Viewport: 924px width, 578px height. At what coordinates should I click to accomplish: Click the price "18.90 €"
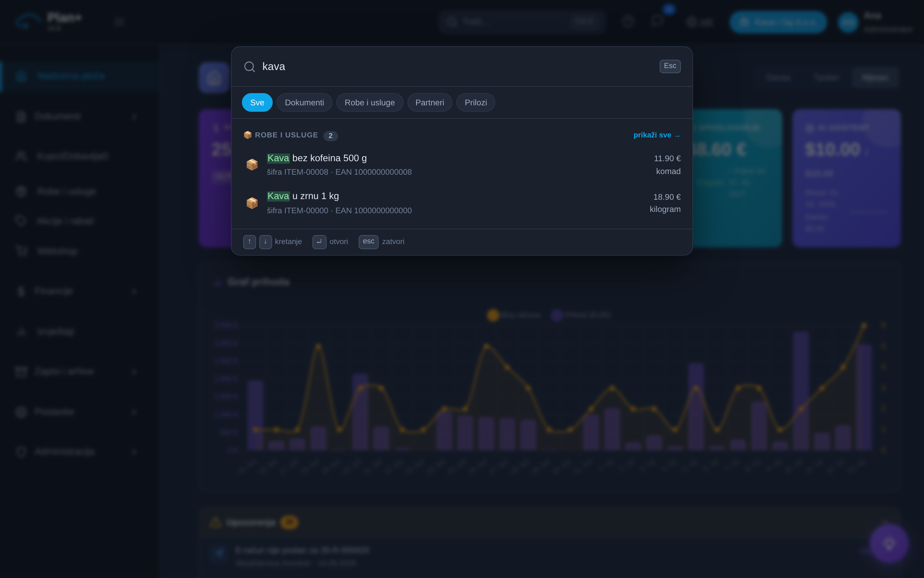(667, 197)
